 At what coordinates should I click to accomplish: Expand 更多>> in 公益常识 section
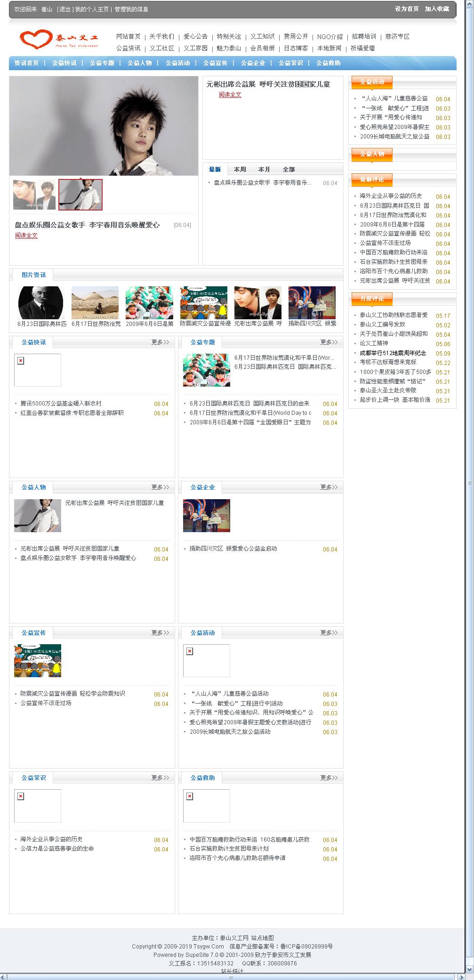[x=160, y=778]
